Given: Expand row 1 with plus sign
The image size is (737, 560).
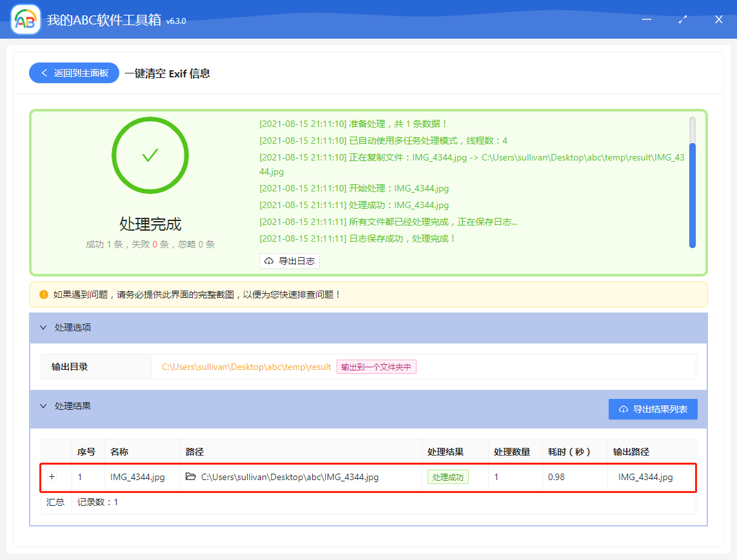Looking at the screenshot, I should click(x=52, y=477).
